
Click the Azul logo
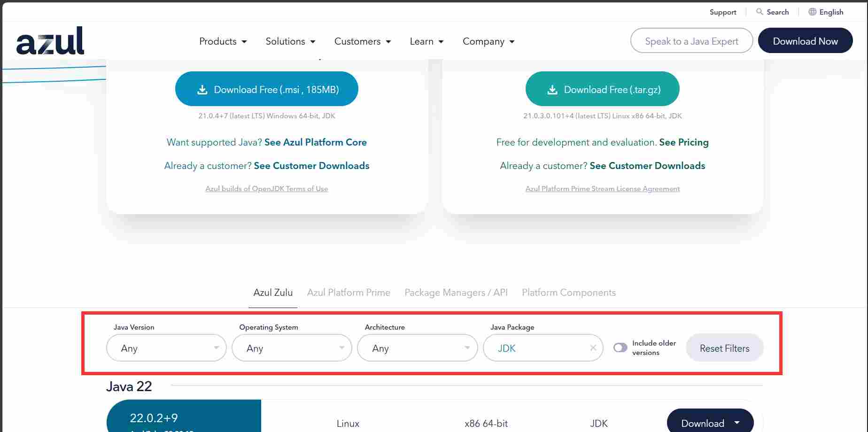tap(50, 41)
